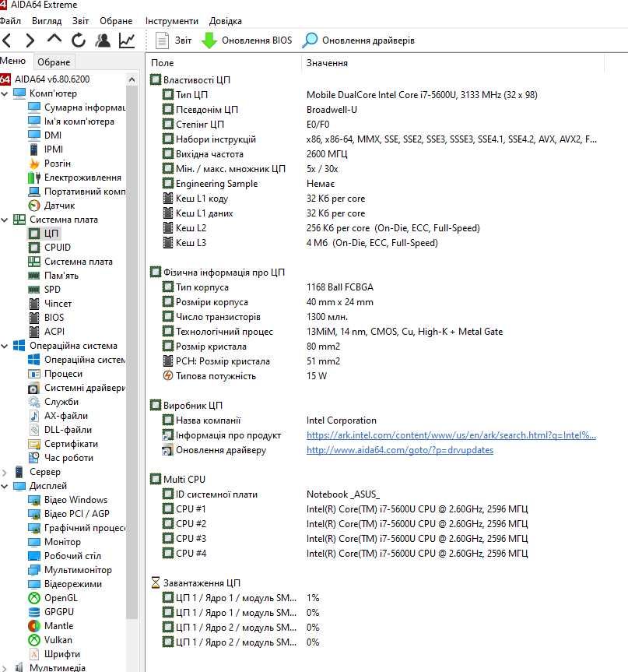Switch to the Обране sidebar tab
628x672 pixels.
click(54, 62)
